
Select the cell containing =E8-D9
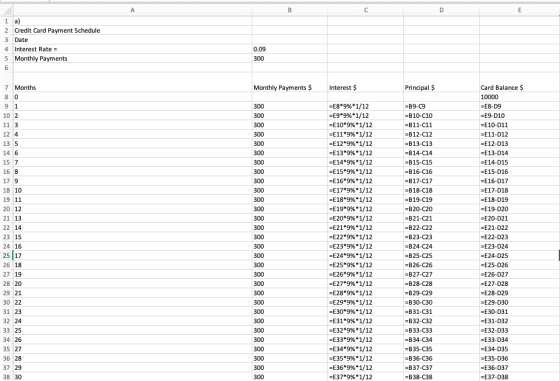[x=519, y=106]
